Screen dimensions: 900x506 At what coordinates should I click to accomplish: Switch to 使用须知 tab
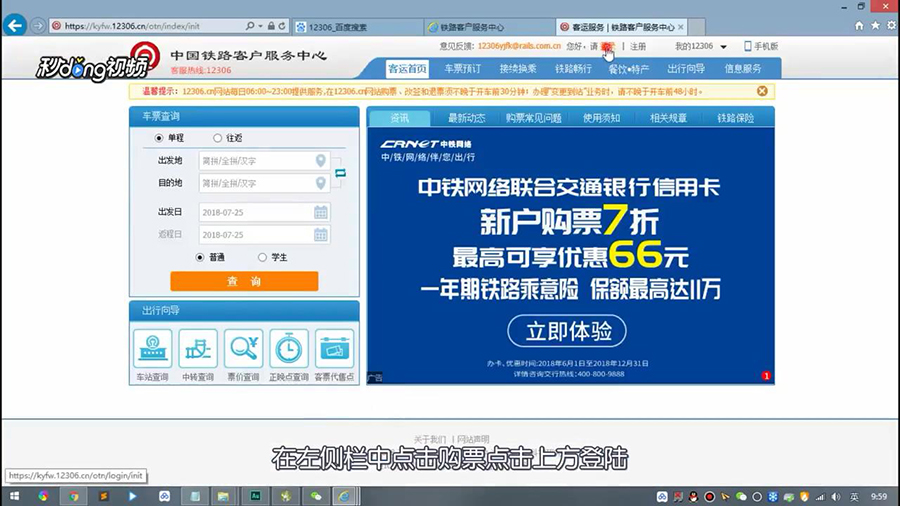tap(601, 118)
